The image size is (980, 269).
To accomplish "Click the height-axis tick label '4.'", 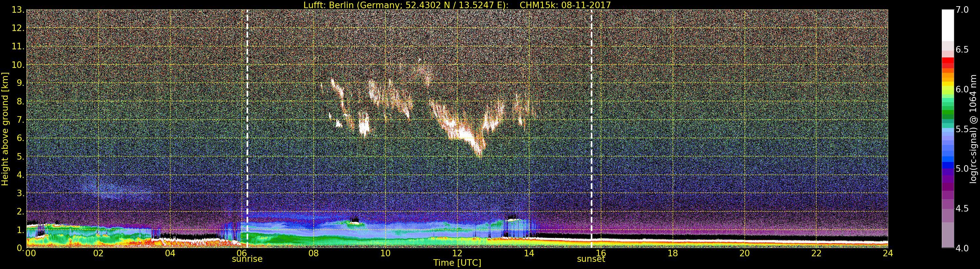I will click(x=21, y=175).
